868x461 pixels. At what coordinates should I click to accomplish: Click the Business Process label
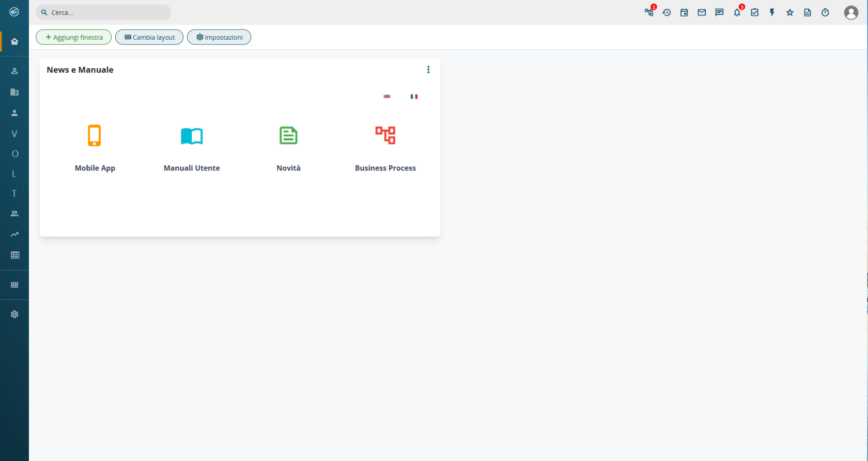[x=385, y=168]
